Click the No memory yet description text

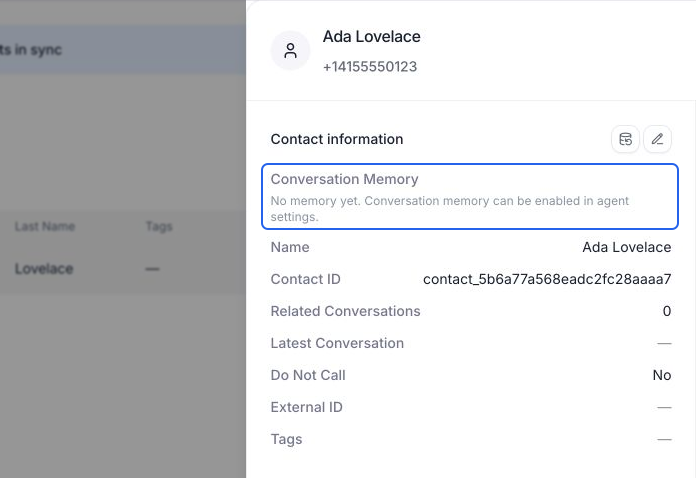click(450, 209)
